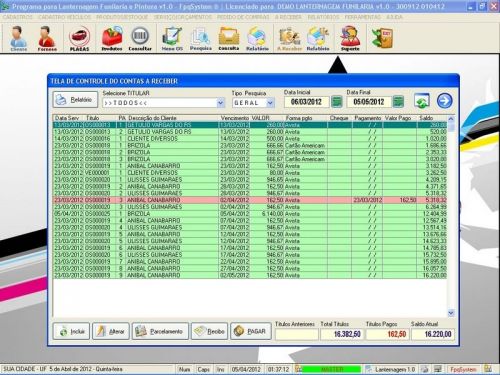Click the PAGAR button
Image resolution: width=500 pixels, height=375 pixels.
[x=251, y=331]
